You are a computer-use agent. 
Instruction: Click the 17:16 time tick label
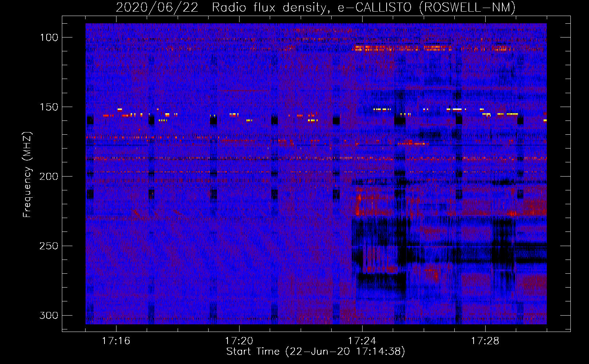pos(116,341)
